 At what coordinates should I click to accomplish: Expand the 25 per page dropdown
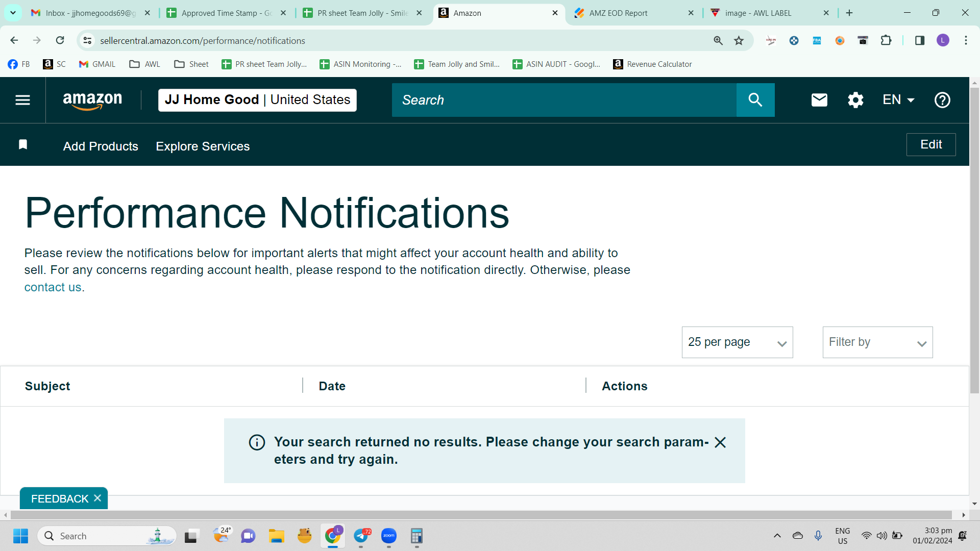(737, 342)
